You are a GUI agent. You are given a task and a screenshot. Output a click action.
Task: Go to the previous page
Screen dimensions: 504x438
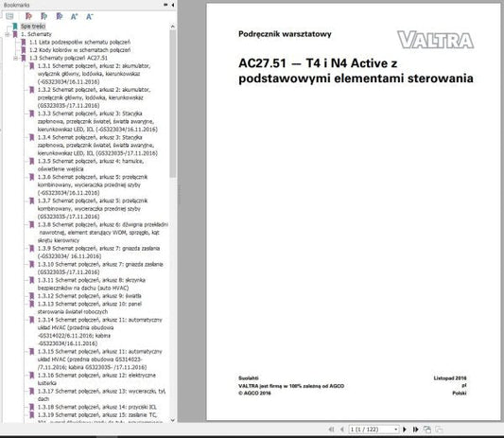(x=342, y=429)
